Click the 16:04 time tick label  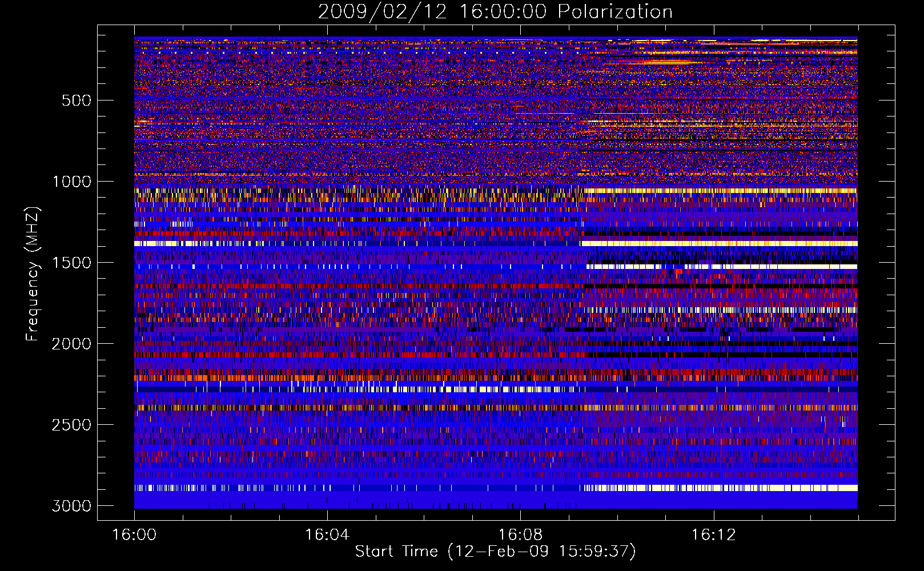[x=327, y=535]
